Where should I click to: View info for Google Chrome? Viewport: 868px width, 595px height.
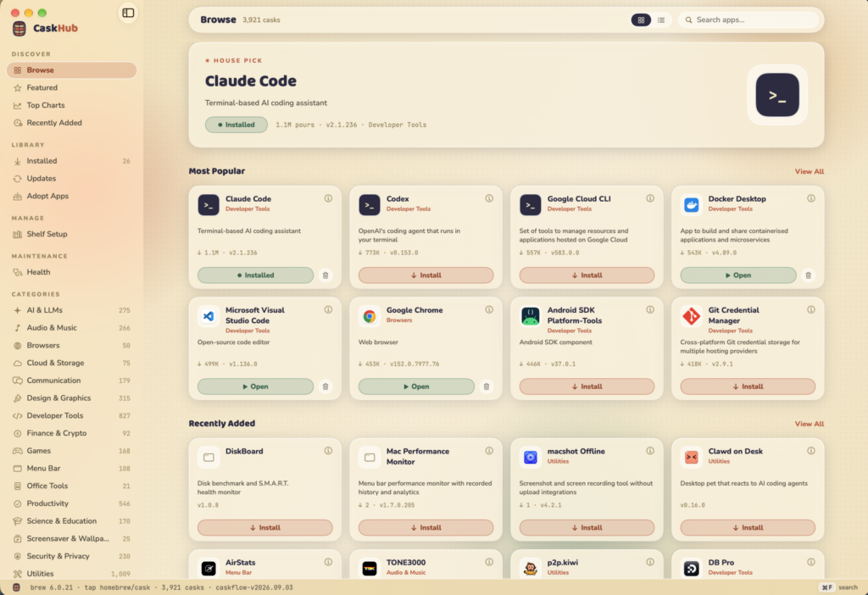(x=489, y=309)
